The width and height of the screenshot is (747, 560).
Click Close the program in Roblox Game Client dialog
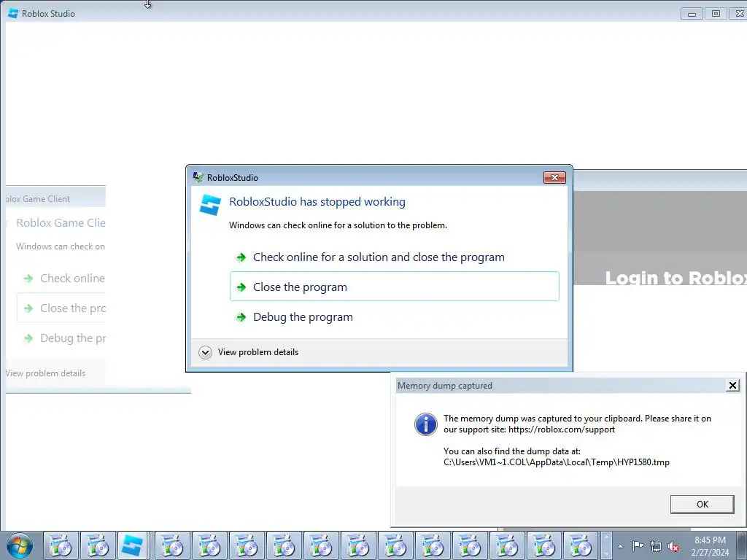(61, 308)
